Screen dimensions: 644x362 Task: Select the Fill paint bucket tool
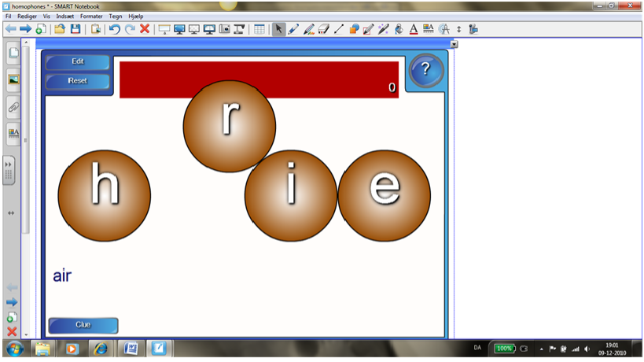399,29
